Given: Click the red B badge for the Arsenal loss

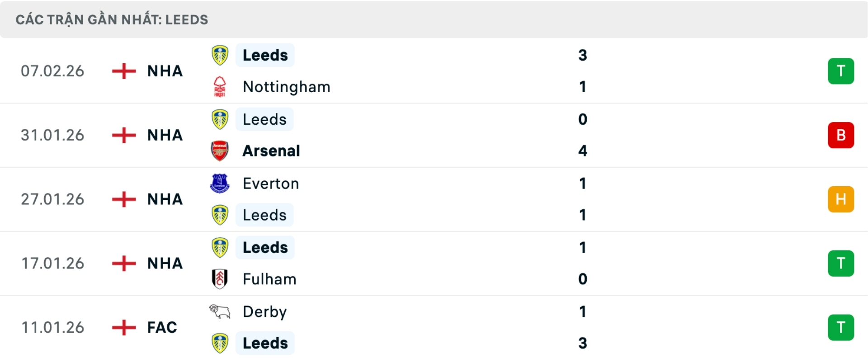Looking at the screenshot, I should (x=841, y=135).
